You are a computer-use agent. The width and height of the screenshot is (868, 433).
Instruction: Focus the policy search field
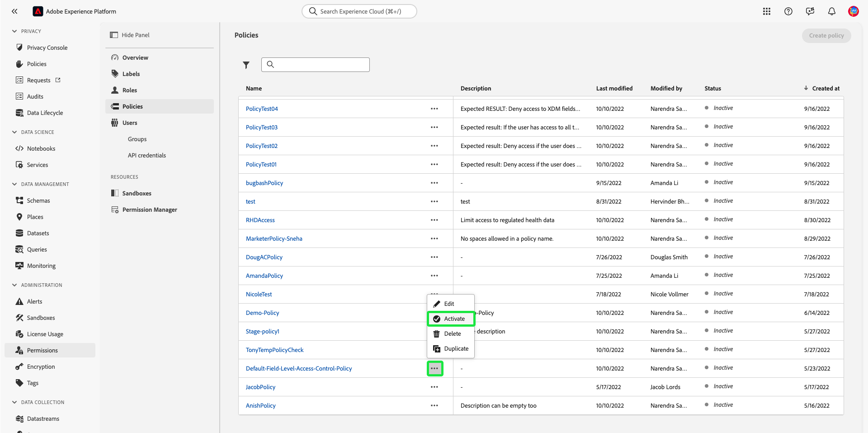321,65
